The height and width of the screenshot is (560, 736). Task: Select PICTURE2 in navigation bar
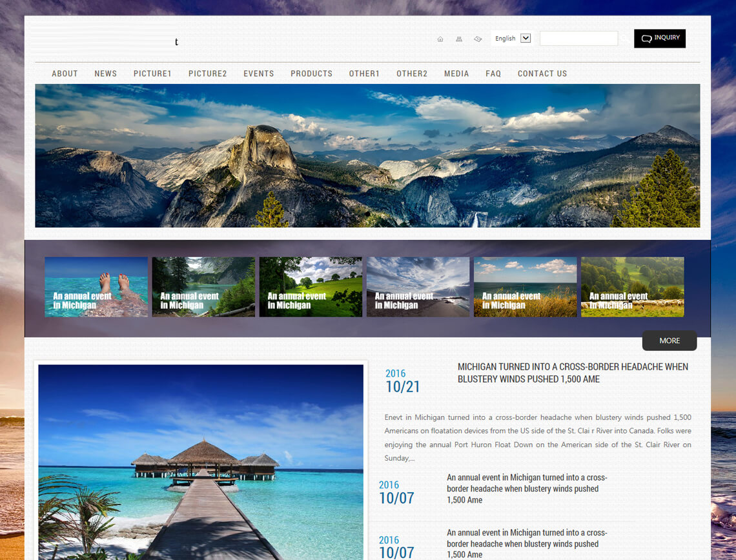(207, 74)
